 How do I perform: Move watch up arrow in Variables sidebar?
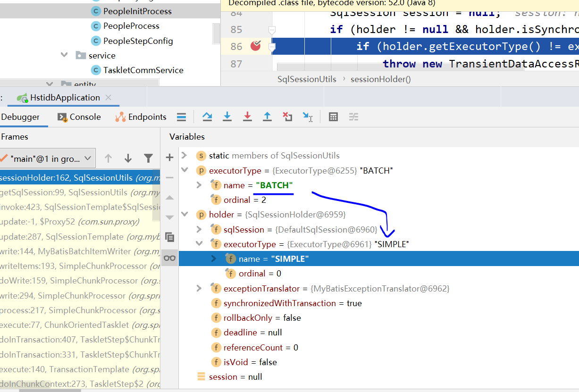pos(170,198)
